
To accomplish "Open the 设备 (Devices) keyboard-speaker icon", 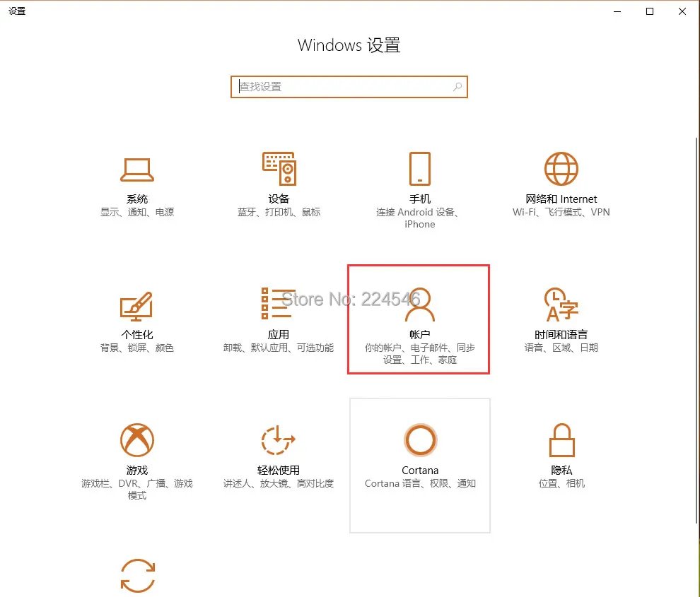I will (x=279, y=169).
